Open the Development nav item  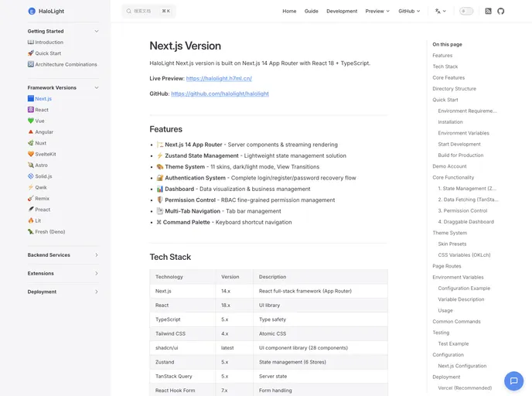click(x=342, y=12)
